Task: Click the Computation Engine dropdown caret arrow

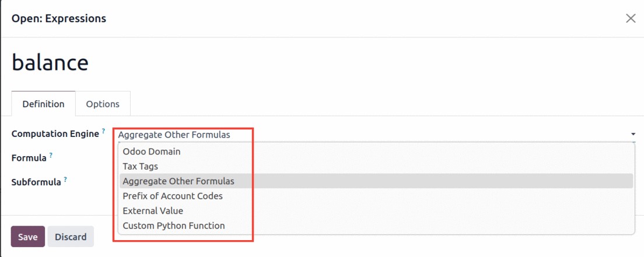Action: coord(633,135)
